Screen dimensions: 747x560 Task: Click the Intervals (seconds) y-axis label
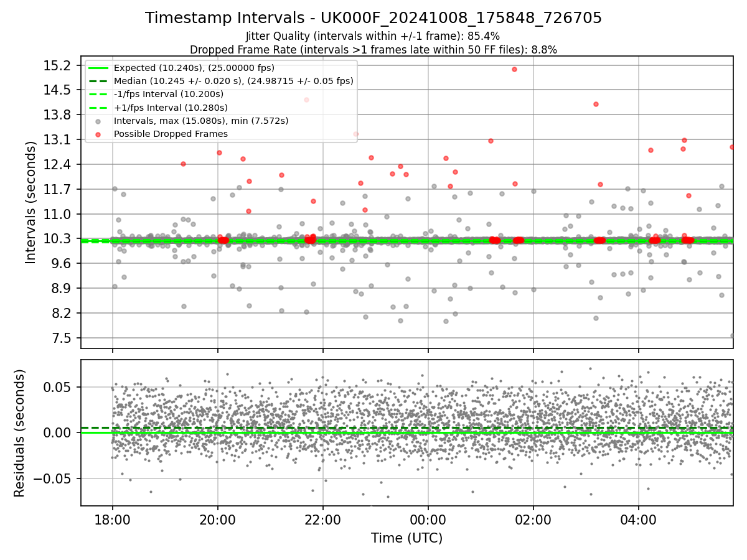click(x=31, y=202)
